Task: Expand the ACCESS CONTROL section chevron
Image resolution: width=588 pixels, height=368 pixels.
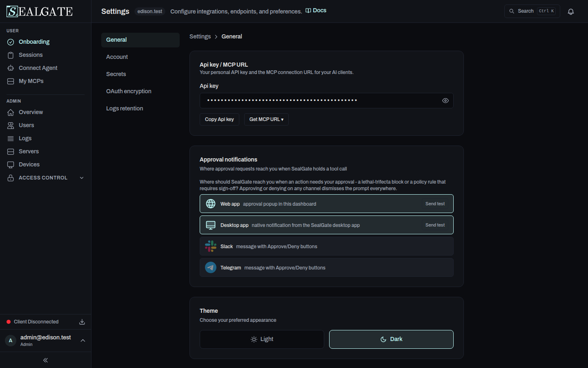Action: pyautogui.click(x=82, y=178)
